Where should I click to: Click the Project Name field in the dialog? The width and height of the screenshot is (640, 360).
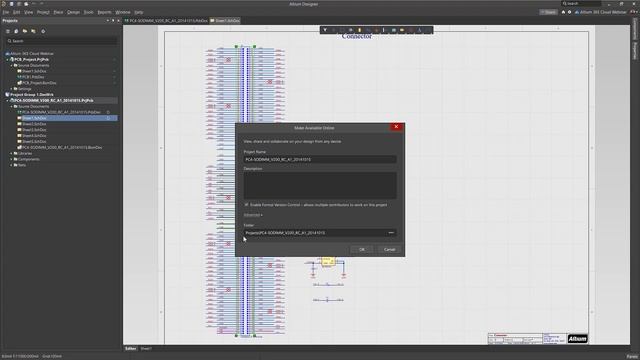pos(320,159)
